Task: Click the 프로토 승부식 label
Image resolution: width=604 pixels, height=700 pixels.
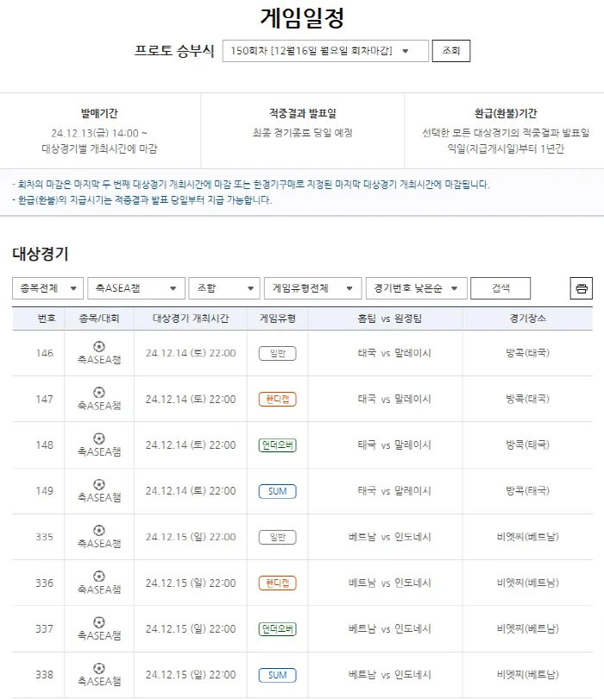Action: (x=174, y=50)
